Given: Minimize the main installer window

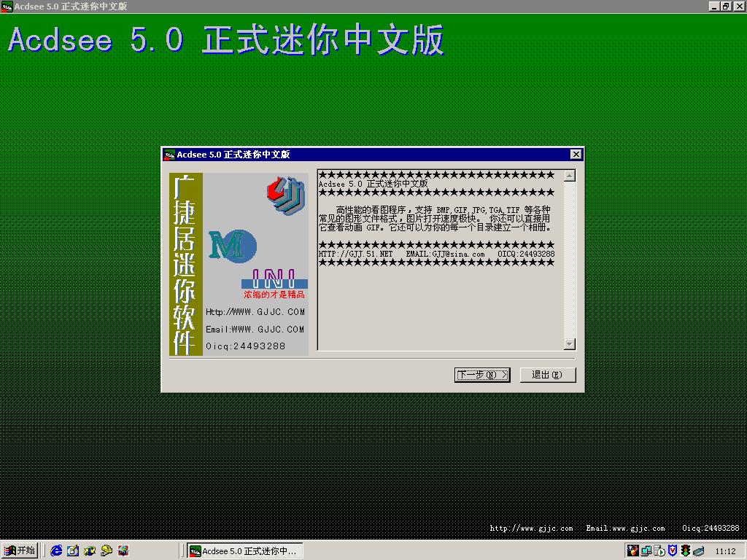Looking at the screenshot, I should 713,7.
